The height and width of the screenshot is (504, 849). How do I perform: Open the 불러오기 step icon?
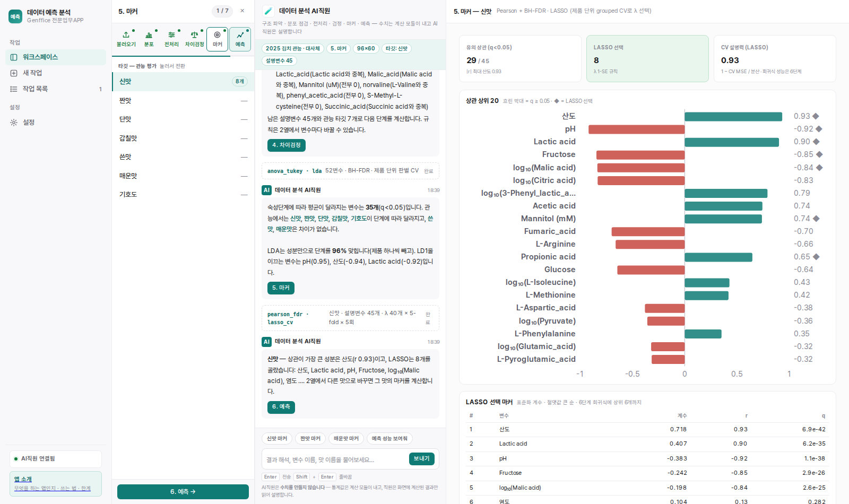[x=126, y=39]
